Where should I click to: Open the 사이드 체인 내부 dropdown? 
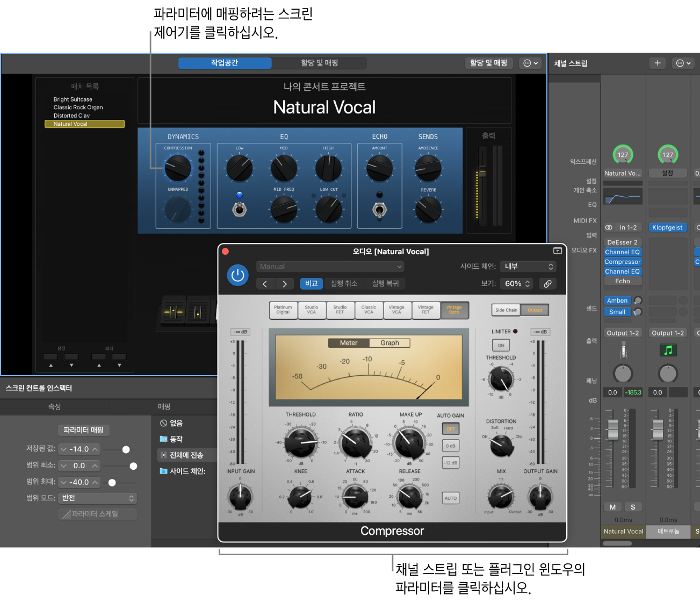tap(528, 267)
